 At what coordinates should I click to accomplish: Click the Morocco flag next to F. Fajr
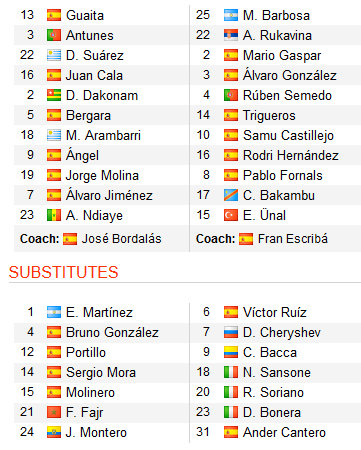coord(54,412)
